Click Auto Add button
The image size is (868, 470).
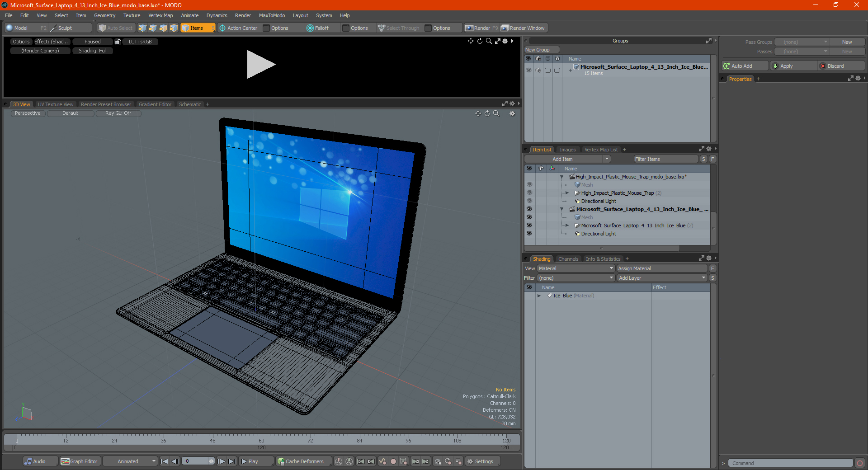click(745, 66)
